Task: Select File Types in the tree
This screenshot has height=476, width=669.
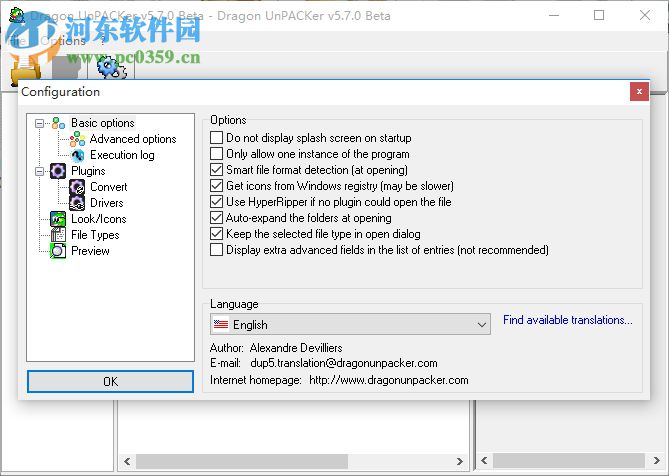Action: 95,235
